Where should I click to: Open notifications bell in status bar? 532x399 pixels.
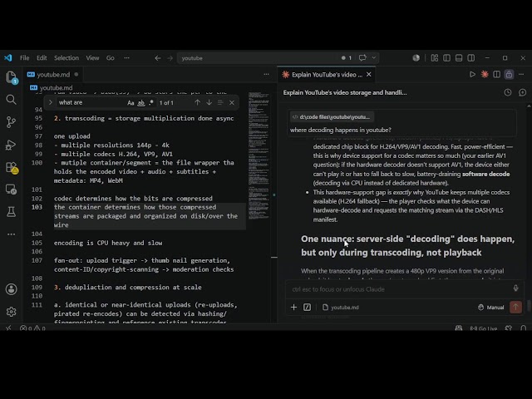click(x=524, y=328)
